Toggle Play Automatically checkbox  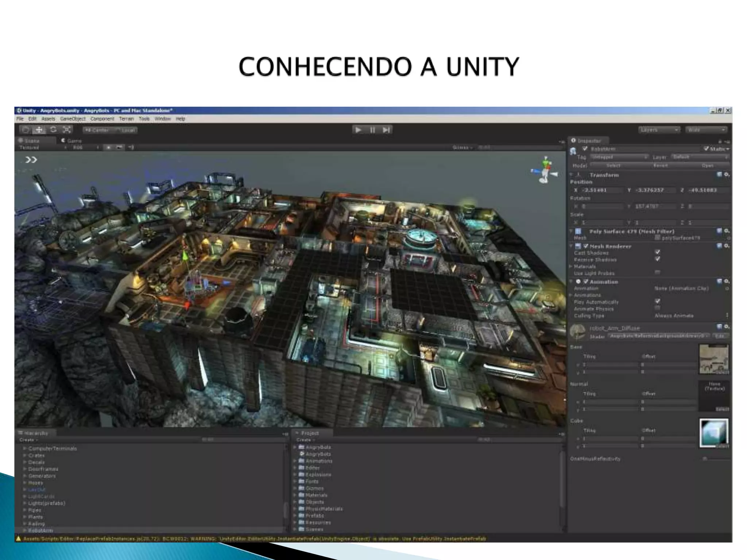[657, 302]
